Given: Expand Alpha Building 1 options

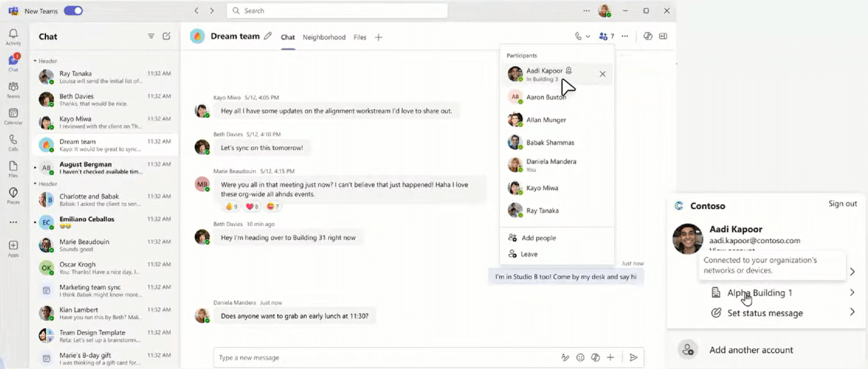Looking at the screenshot, I should [x=853, y=292].
